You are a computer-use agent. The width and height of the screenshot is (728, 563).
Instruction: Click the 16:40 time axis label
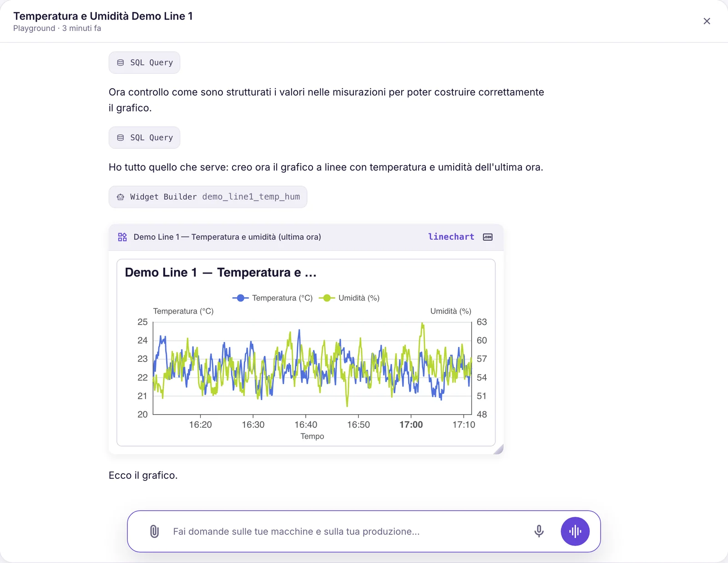coord(306,425)
